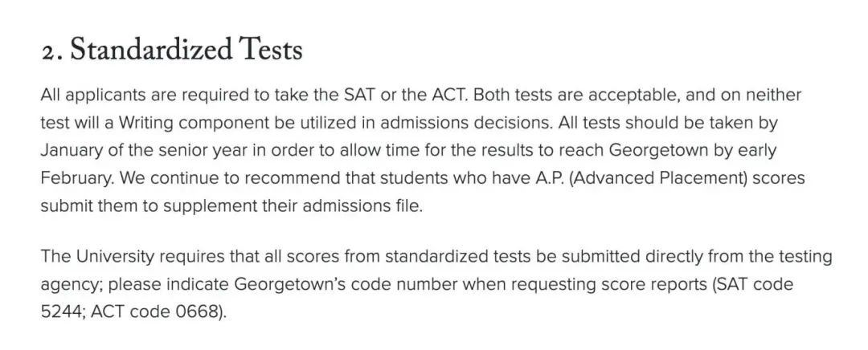Click the '2. Standardized Tests' heading
The image size is (868, 350).
(x=172, y=51)
